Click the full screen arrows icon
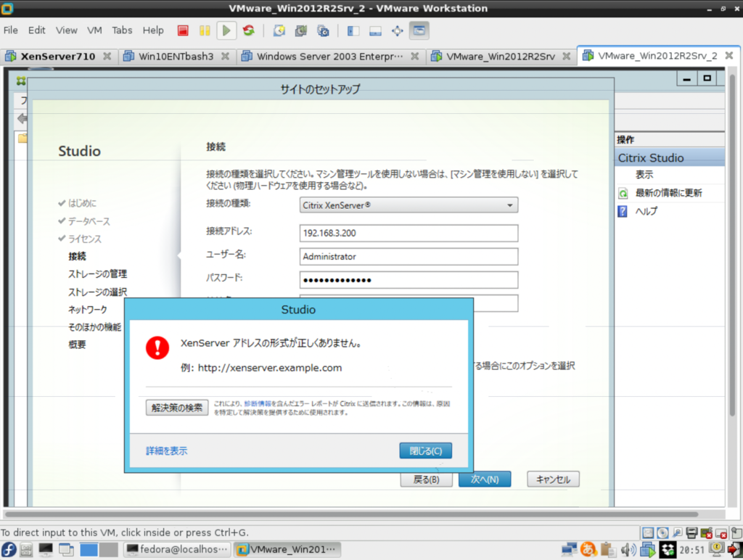Screen dimensions: 743x560 point(397,30)
